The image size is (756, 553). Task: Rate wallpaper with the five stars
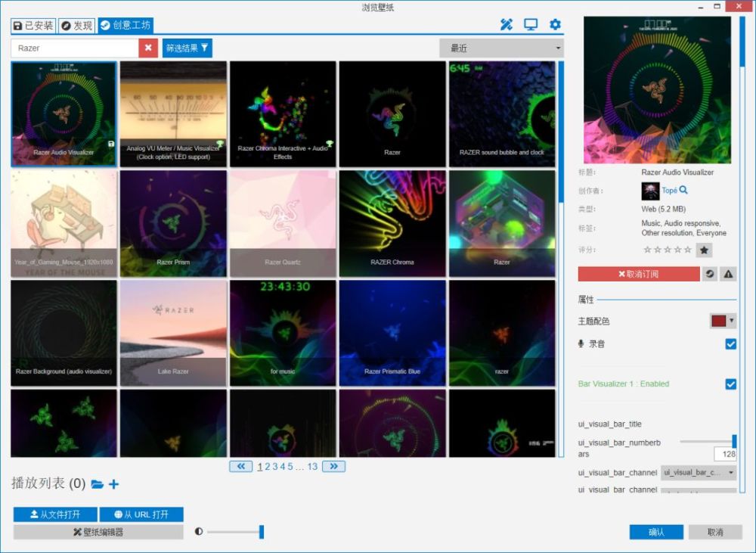click(668, 250)
